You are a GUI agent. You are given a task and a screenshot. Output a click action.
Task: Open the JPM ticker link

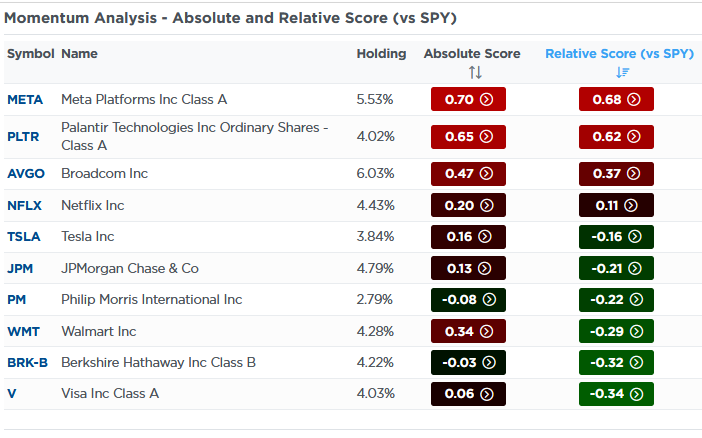point(21,268)
